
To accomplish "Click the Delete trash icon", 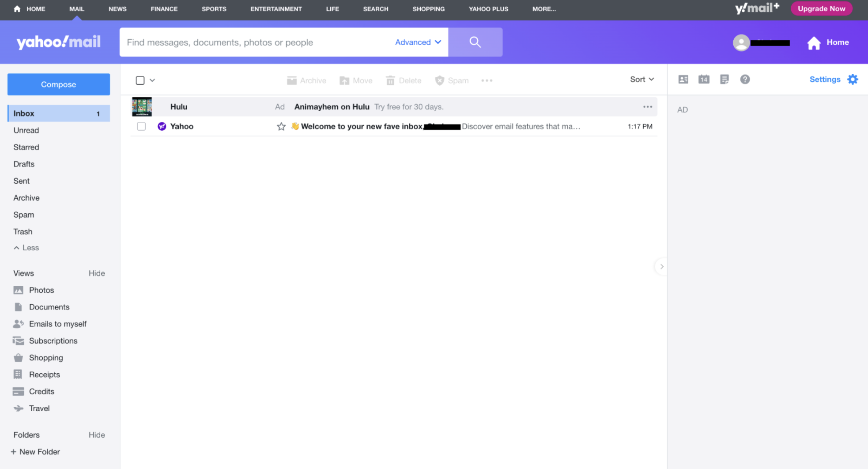I will (x=390, y=80).
